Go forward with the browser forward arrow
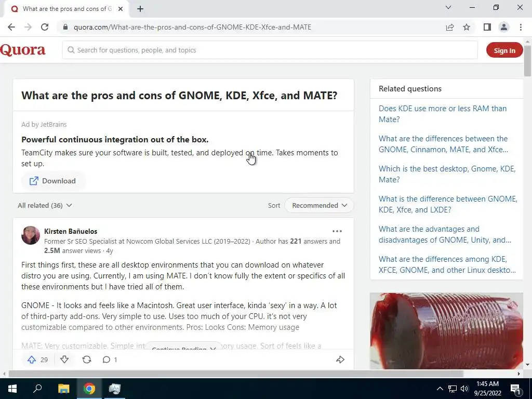 [28, 27]
